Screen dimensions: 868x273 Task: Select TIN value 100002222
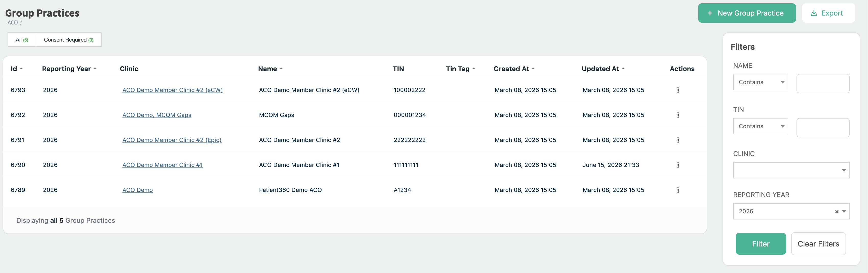[x=409, y=90]
